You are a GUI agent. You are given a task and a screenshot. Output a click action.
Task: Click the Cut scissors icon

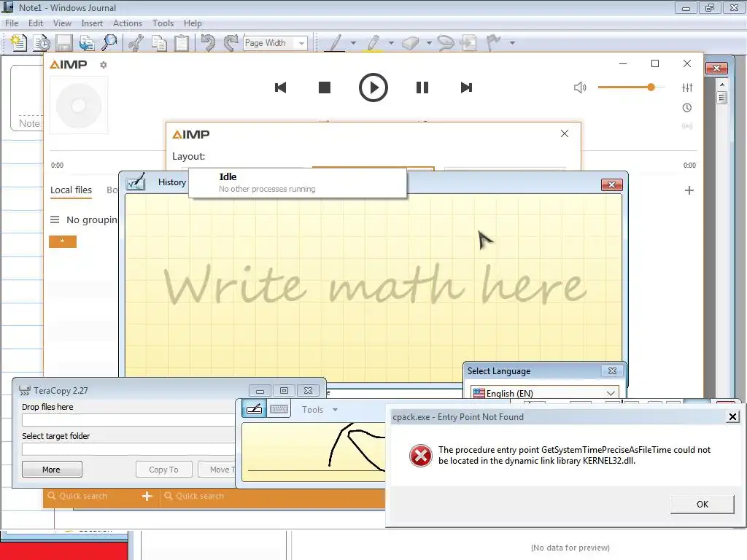pos(136,43)
